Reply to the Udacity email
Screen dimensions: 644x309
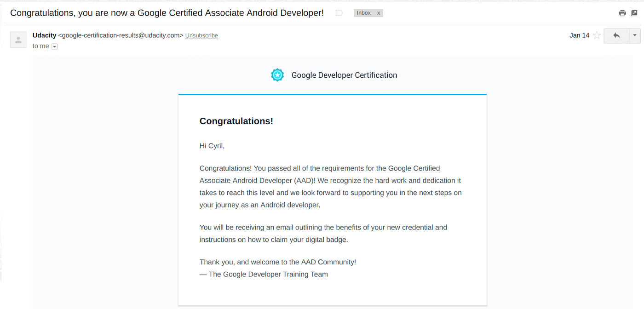pos(616,35)
